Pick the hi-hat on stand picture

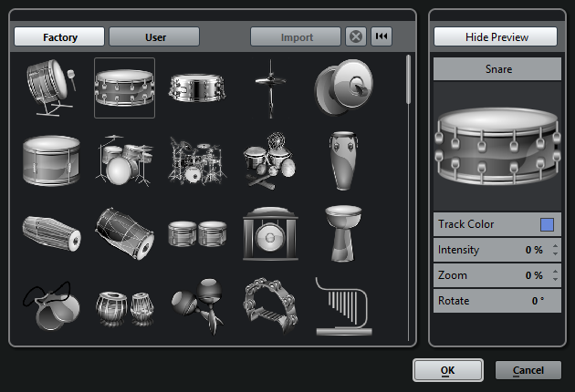point(271,88)
